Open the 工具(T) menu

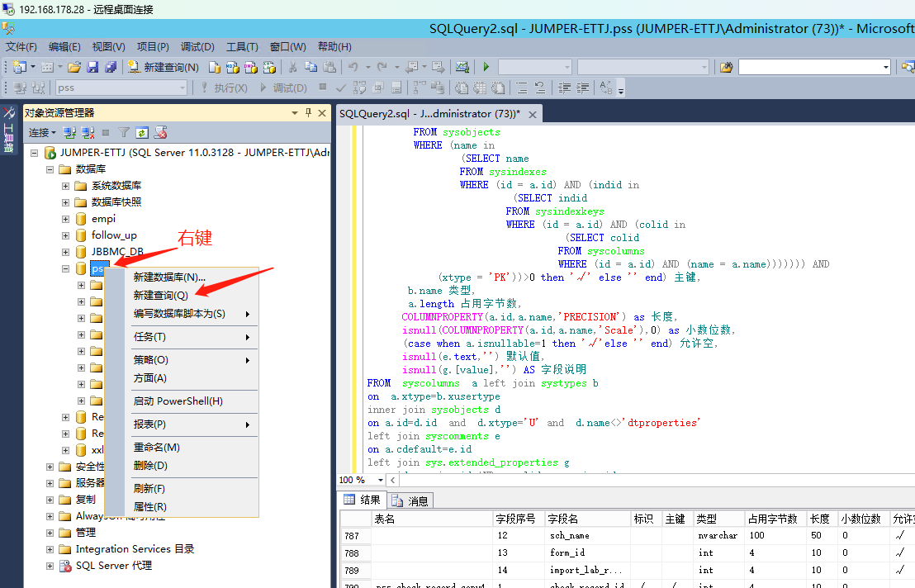point(242,47)
